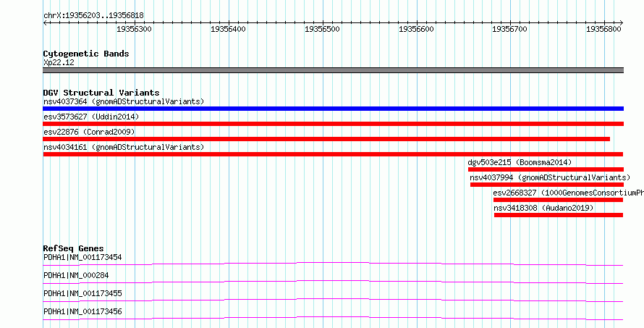Select the PDHA1 NM_001173454 magenta transcript line
Viewport: 644px width, 328px height.
coord(333,264)
